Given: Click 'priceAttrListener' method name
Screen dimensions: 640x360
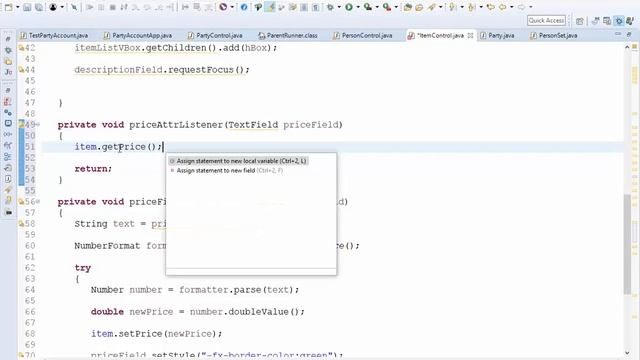Looking at the screenshot, I should (176, 124).
